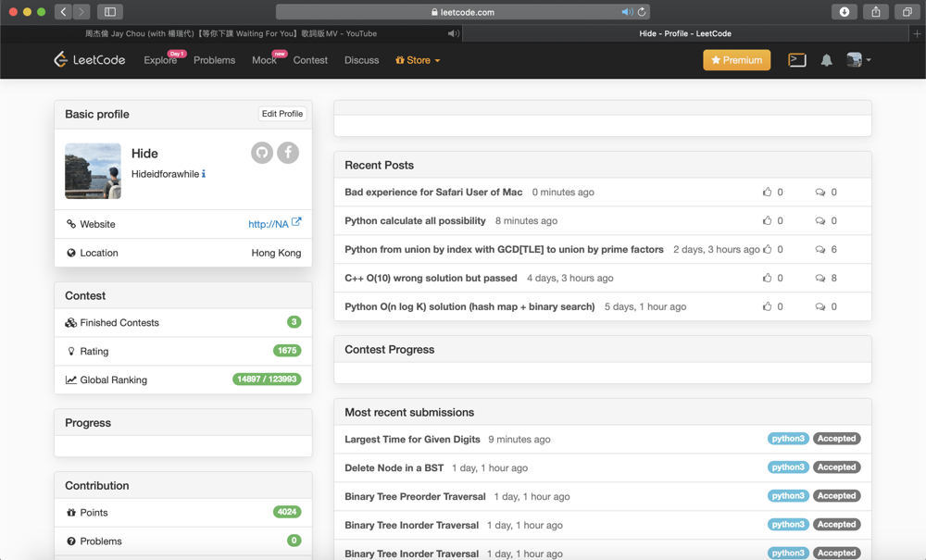The image size is (926, 560).
Task: Open Safari share button
Action: pos(876,12)
